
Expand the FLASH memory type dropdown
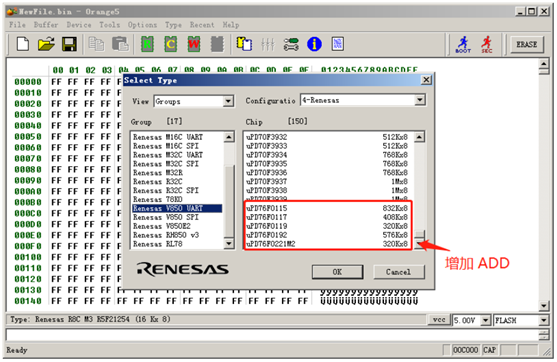coord(544,320)
